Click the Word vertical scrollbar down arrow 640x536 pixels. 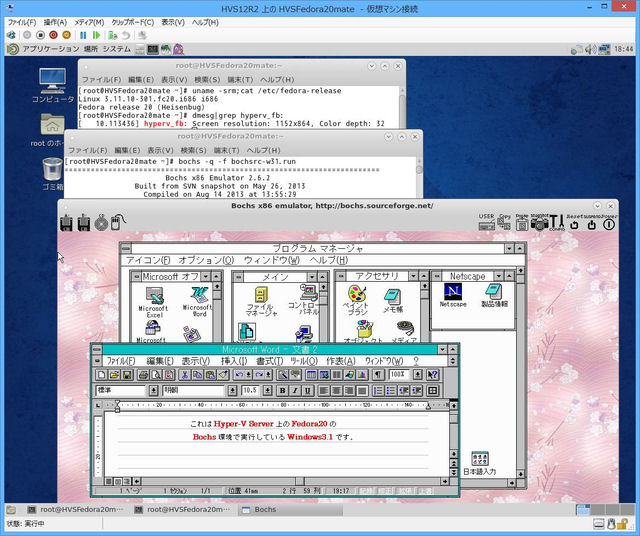click(x=453, y=454)
